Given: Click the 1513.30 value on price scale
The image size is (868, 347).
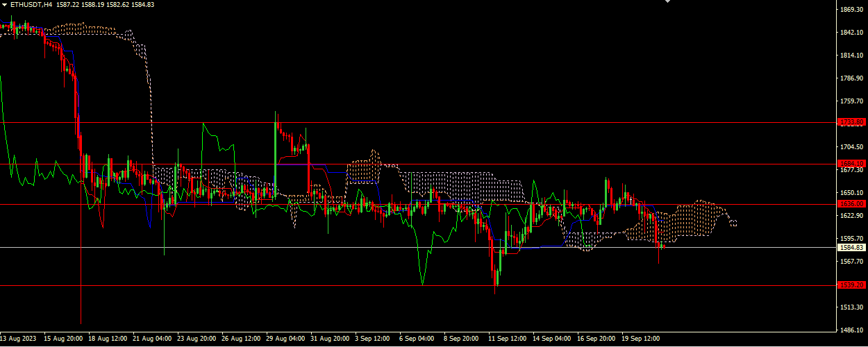Looking at the screenshot, I should 851,307.
